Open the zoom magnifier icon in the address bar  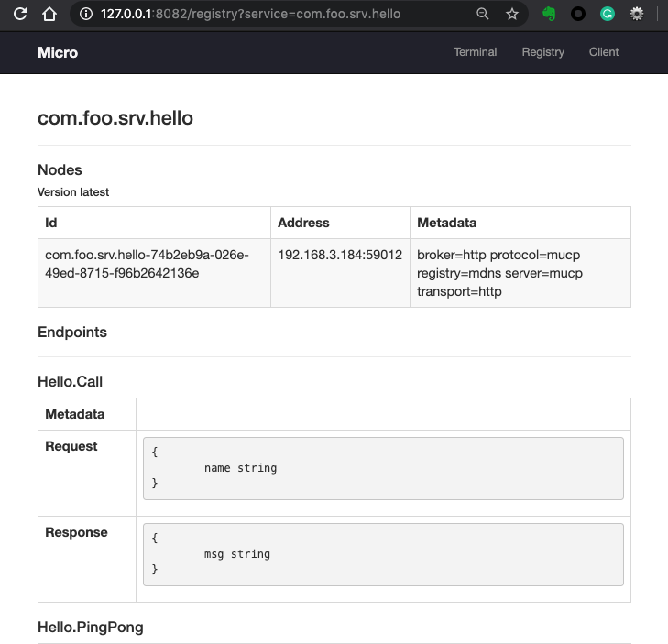(x=483, y=15)
